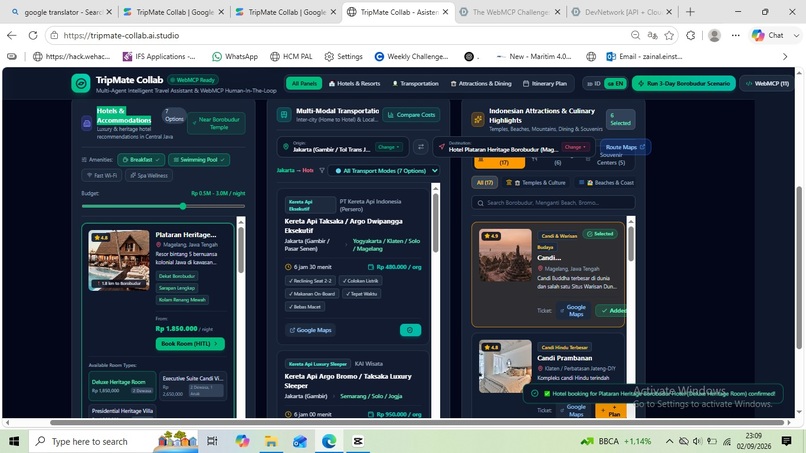806x453 pixels.
Task: Expand the bookmarks bar overflow chevron
Action: tap(785, 57)
